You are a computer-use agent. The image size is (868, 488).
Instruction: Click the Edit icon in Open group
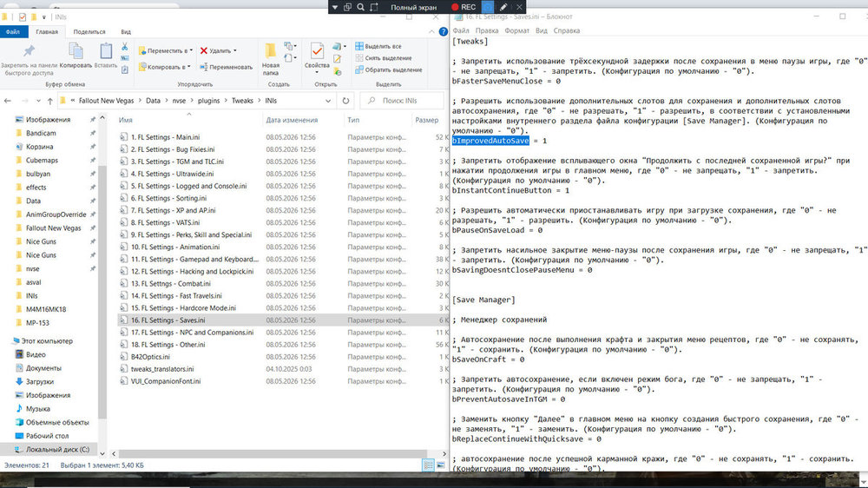337,59
